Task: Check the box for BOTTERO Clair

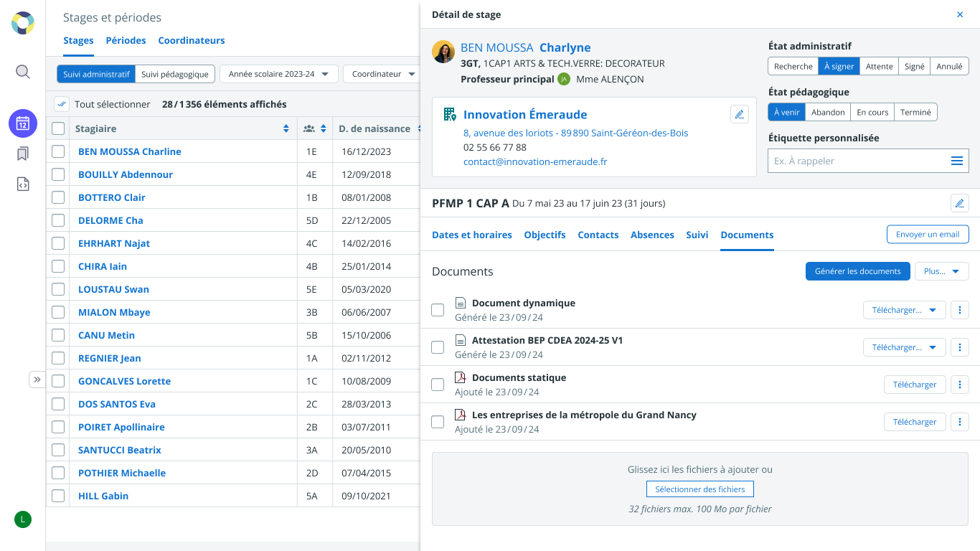Action: (x=58, y=197)
